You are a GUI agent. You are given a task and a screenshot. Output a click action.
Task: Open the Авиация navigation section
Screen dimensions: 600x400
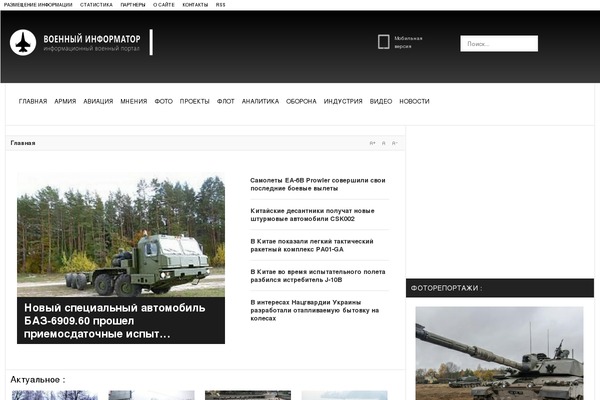click(98, 101)
